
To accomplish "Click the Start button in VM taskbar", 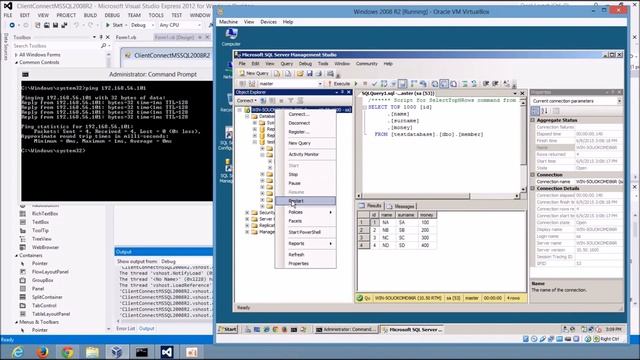I will [227, 329].
